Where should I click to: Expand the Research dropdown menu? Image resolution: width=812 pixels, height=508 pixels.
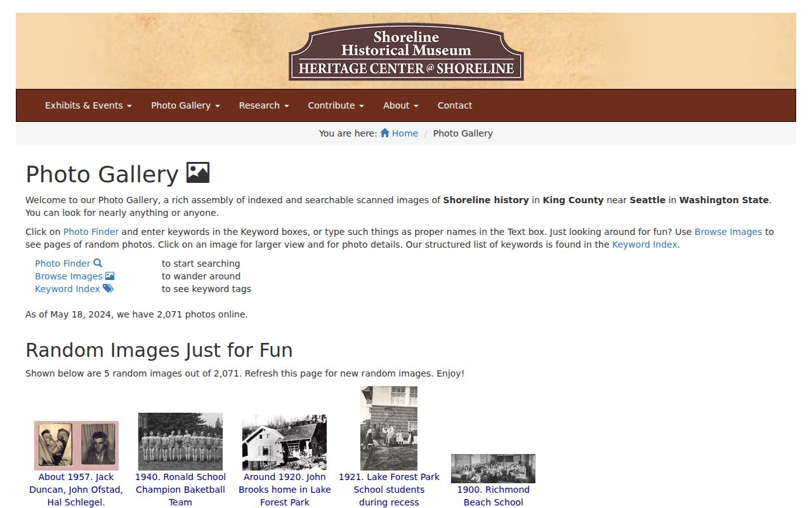264,105
